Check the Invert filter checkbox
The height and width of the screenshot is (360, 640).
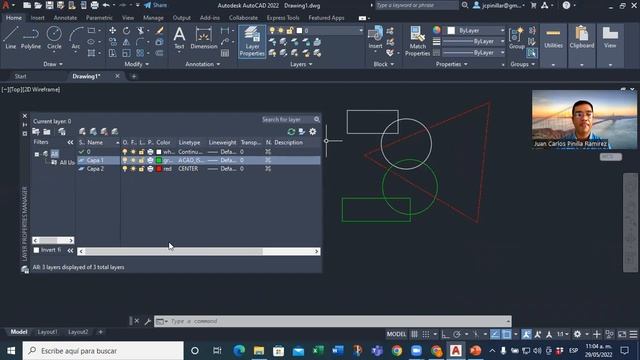(36, 250)
